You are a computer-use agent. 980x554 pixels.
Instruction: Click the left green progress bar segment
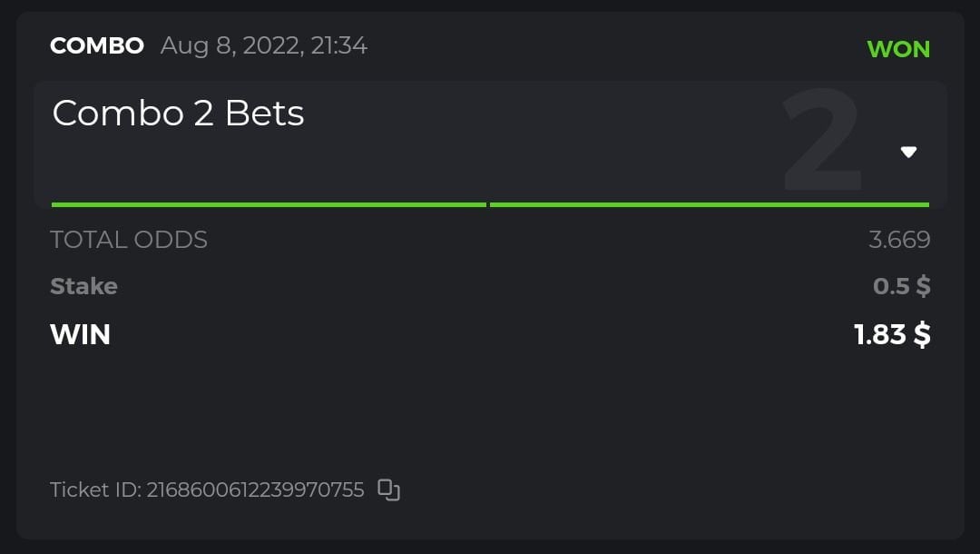[269, 204]
